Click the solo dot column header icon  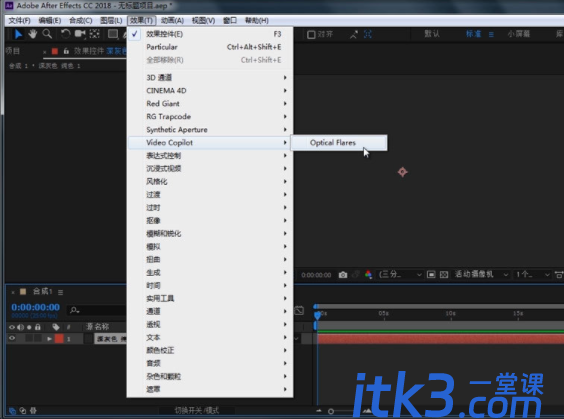click(29, 327)
